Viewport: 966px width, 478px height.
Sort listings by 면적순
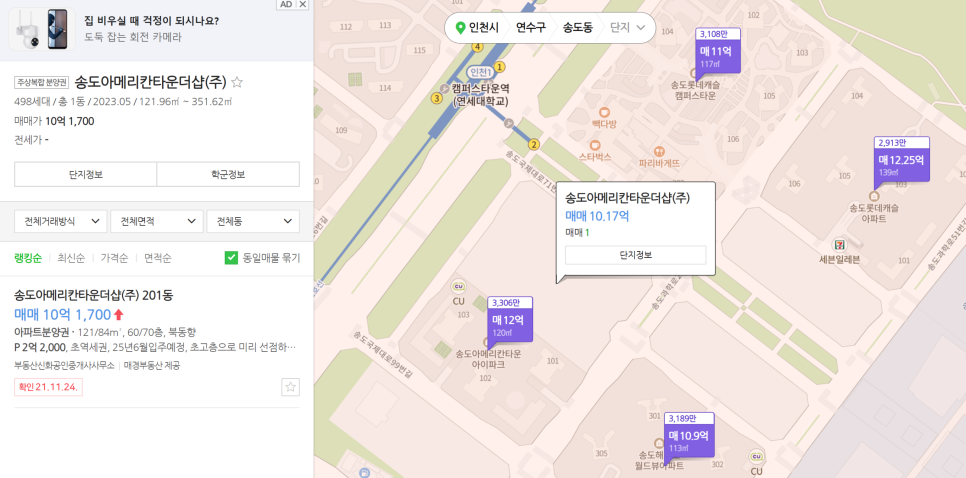(158, 258)
